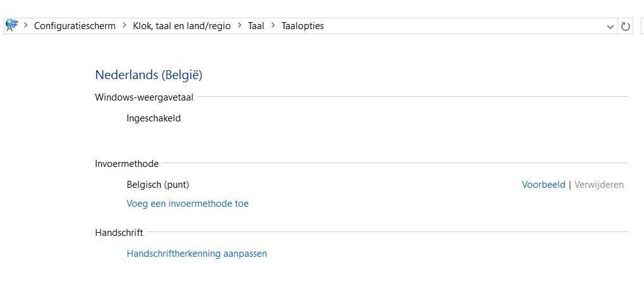Click the Ingeschakeld status text
Viewport: 644px width, 308px height.
(154, 119)
